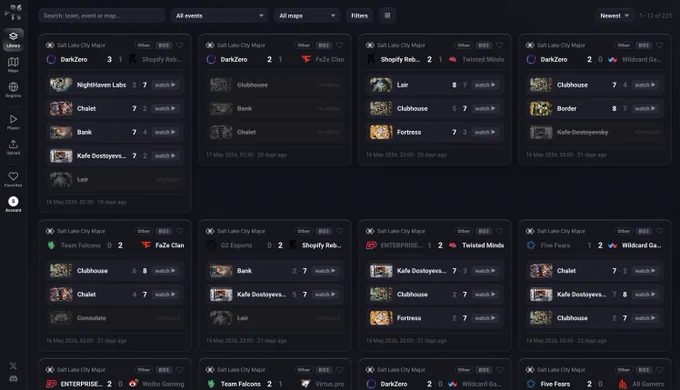The height and width of the screenshot is (390, 680).
Task: Watch Clubhouse 6-8 replay Falcons vs FaZe
Action: 165,271
